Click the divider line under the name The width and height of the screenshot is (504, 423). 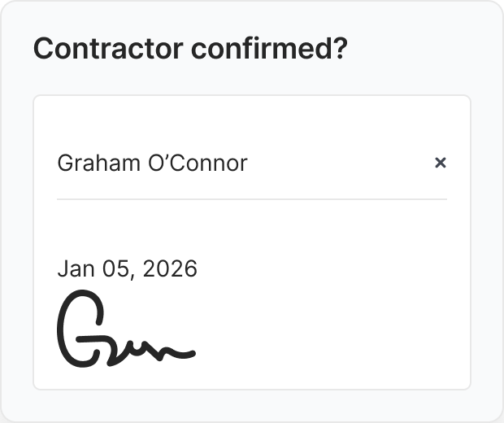pyautogui.click(x=252, y=198)
